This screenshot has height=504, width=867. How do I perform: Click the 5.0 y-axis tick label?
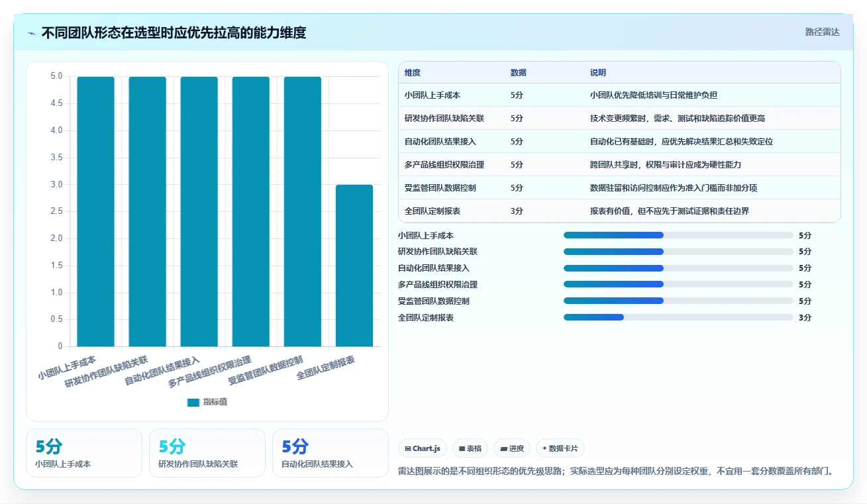click(56, 76)
